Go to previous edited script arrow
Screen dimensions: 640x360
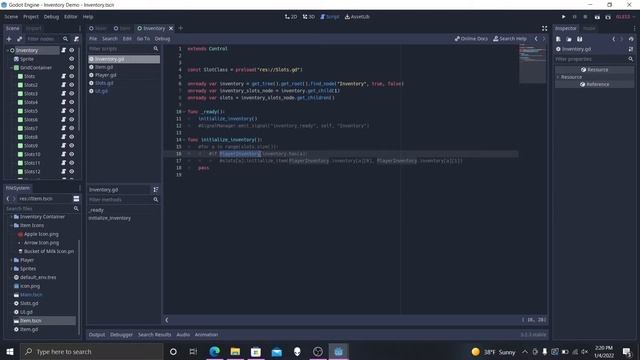click(x=536, y=39)
